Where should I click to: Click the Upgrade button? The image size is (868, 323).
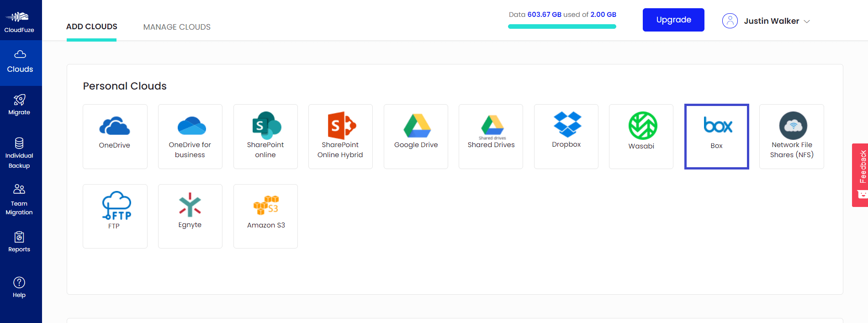[673, 20]
